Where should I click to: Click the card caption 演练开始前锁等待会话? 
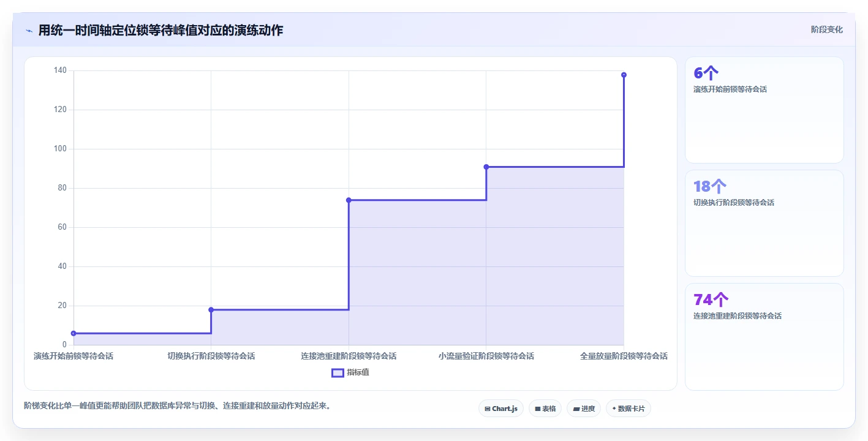pyautogui.click(x=730, y=89)
